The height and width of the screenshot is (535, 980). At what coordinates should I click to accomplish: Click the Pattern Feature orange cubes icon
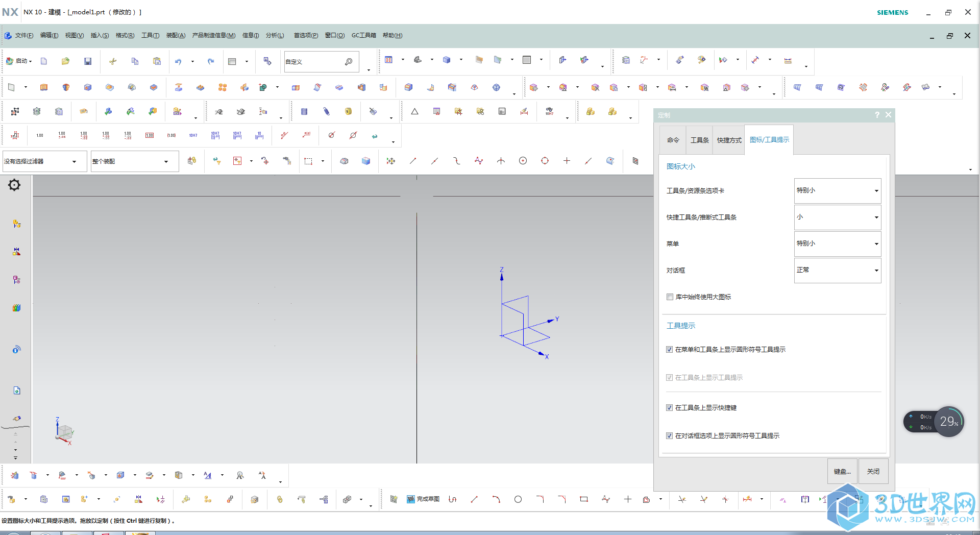coord(222,87)
